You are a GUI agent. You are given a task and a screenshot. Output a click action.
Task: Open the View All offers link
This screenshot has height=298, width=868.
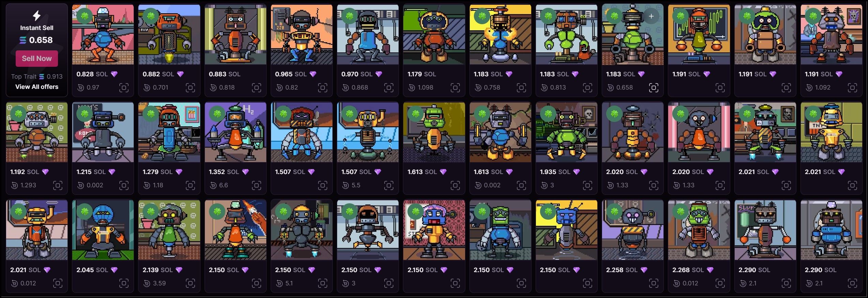[36, 87]
